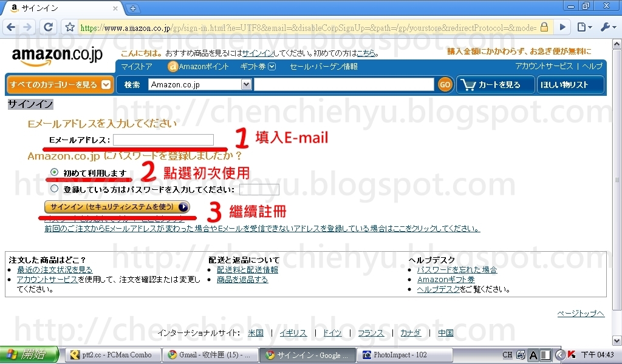Go to the ドイツ international site
Viewport: 622px width, 364px height.
click(332, 332)
